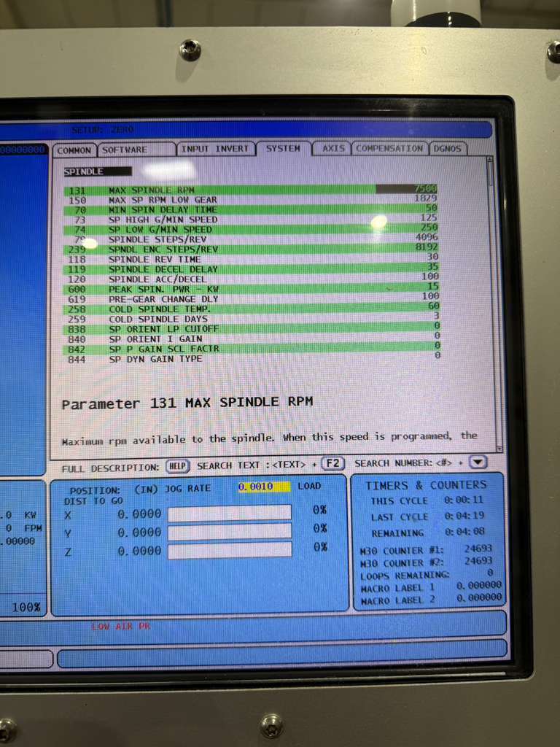
Task: Click the down arrow search number key
Action: click(478, 462)
